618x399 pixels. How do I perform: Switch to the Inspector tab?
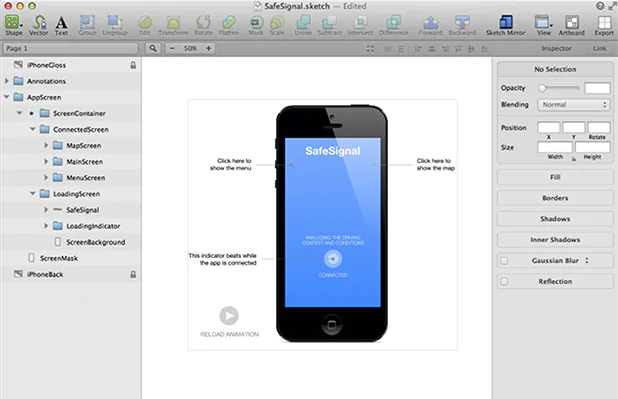click(x=556, y=48)
